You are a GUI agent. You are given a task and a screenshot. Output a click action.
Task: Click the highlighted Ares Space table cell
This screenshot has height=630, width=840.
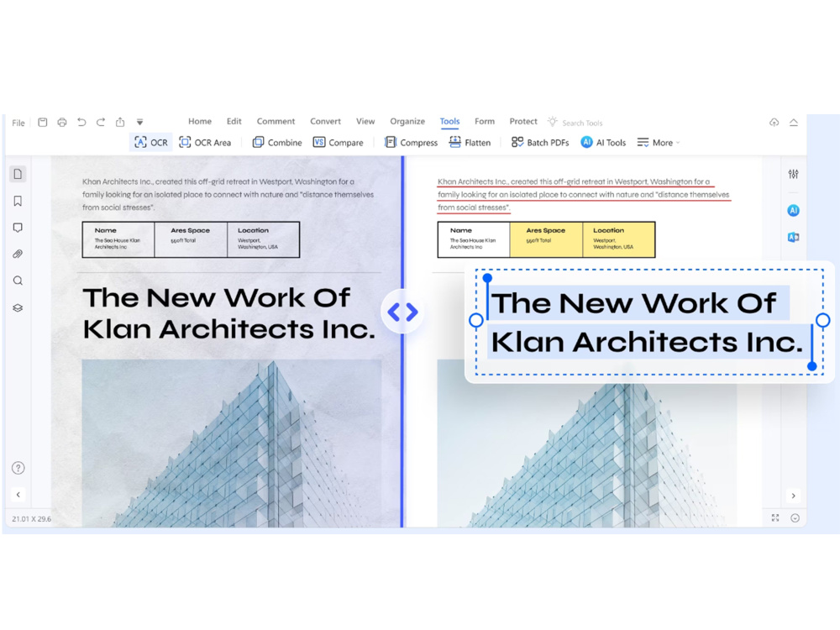click(x=546, y=239)
